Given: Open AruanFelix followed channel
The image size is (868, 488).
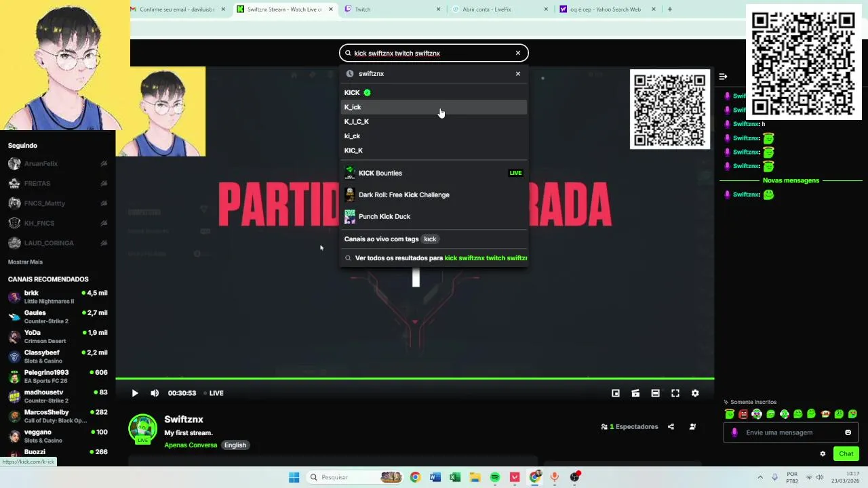Looking at the screenshot, I should (58, 163).
